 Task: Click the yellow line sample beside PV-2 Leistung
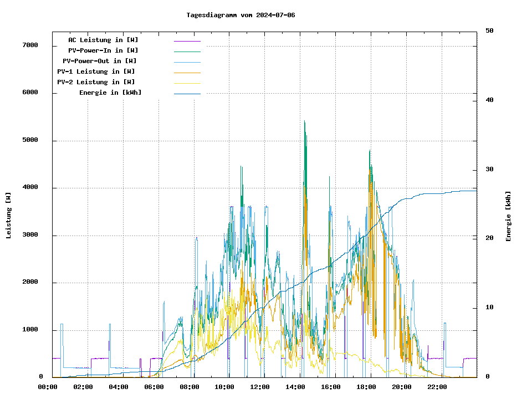point(187,83)
